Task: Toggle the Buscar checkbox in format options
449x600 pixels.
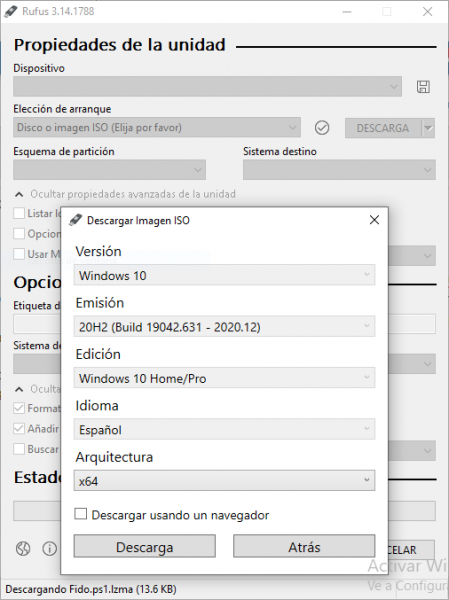Action: 19,449
